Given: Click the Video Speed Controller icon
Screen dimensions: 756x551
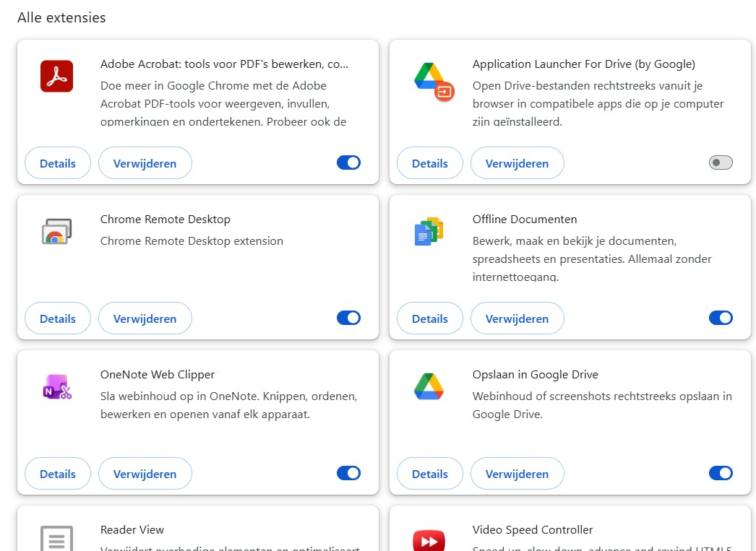Looking at the screenshot, I should [429, 540].
